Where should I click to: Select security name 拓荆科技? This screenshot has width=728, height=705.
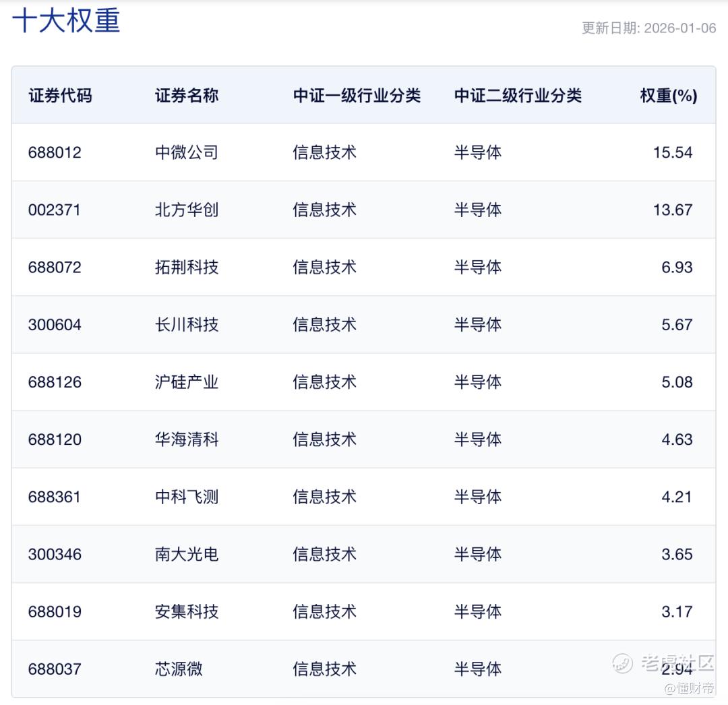(x=187, y=268)
